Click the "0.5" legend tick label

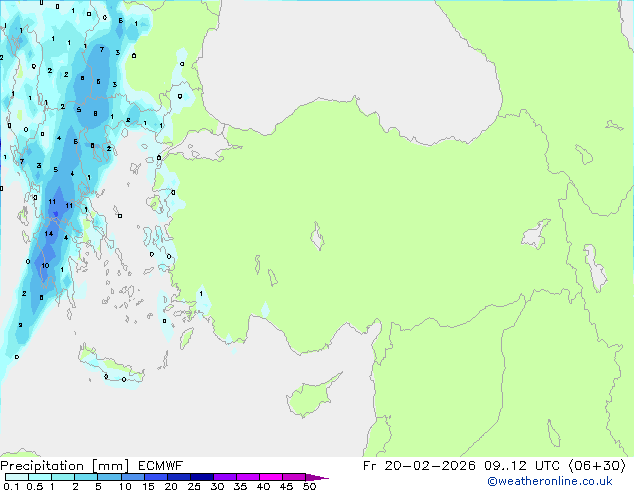click(x=34, y=486)
